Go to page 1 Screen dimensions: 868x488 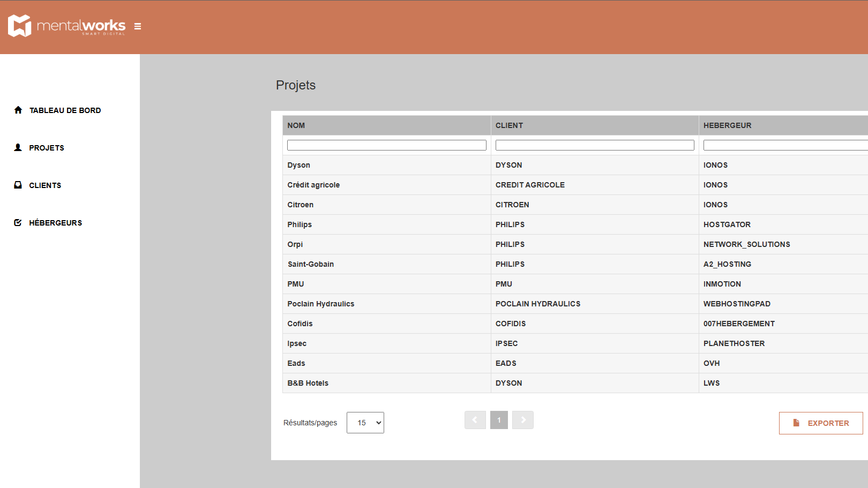pyautogui.click(x=499, y=420)
